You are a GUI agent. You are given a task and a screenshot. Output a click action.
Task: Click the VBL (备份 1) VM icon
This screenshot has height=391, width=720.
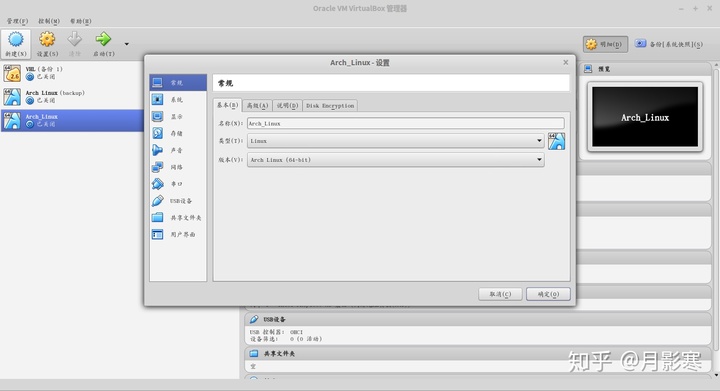12,73
